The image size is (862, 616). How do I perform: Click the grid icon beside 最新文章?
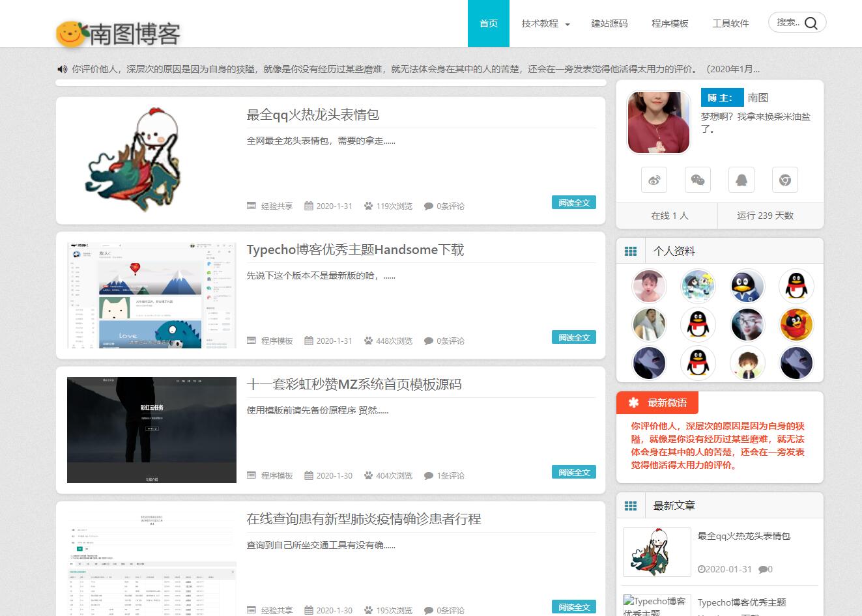tap(631, 506)
